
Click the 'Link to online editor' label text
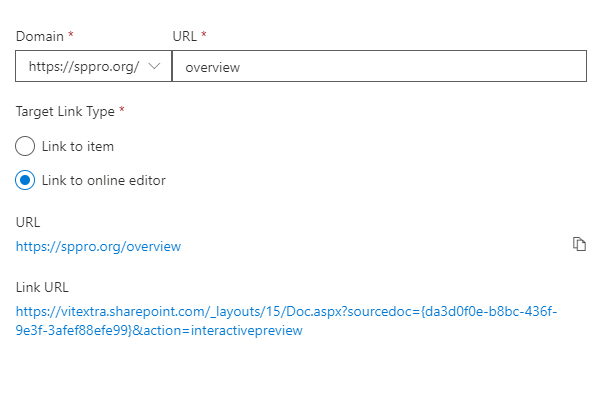(x=104, y=180)
